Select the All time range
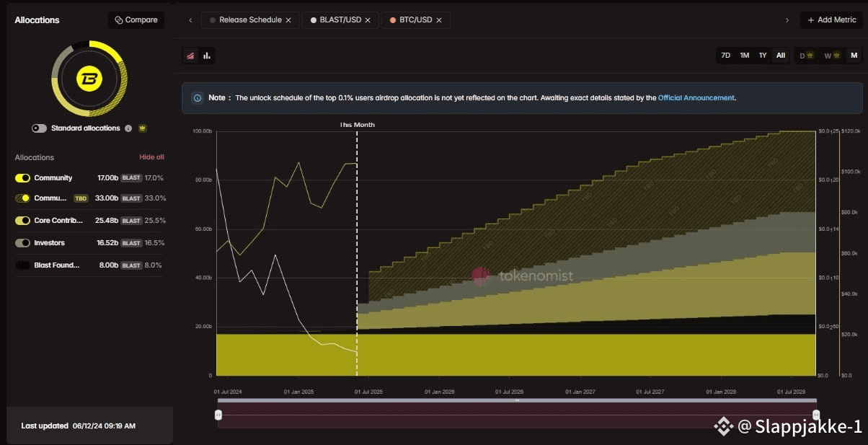This screenshot has width=868, height=445. (x=781, y=56)
